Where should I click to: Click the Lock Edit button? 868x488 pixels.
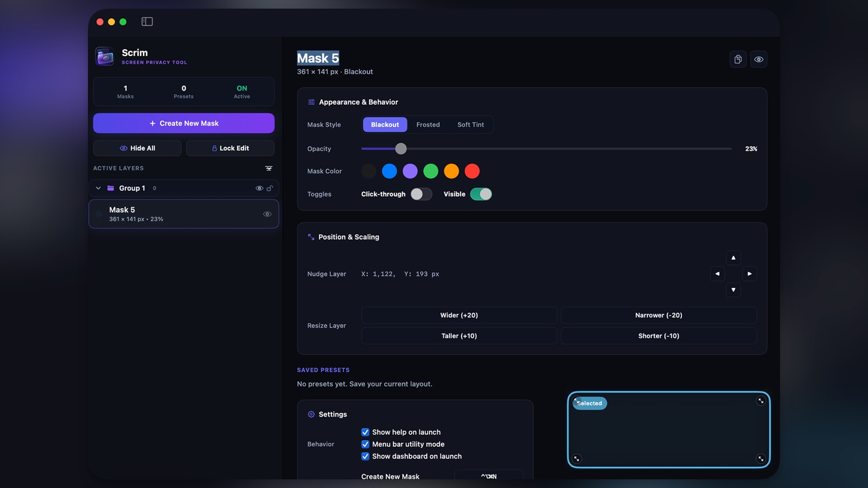[x=231, y=148]
